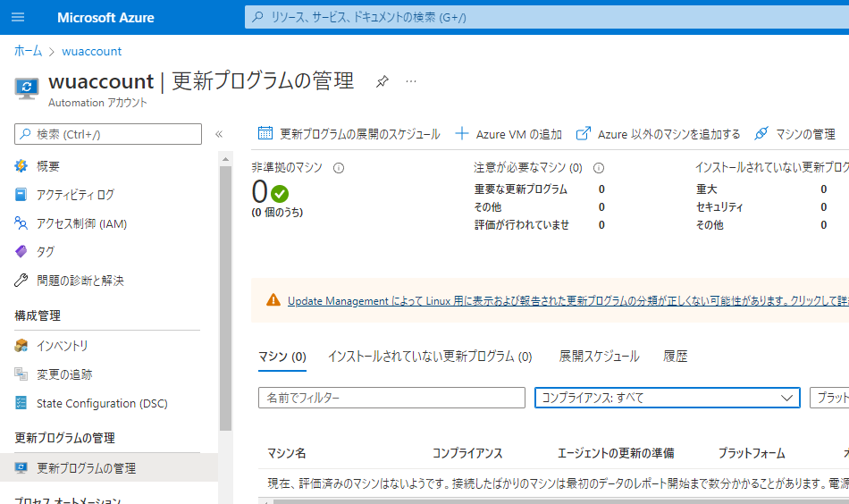
Task: Focus the 名前でフィルター input
Action: tap(391, 398)
